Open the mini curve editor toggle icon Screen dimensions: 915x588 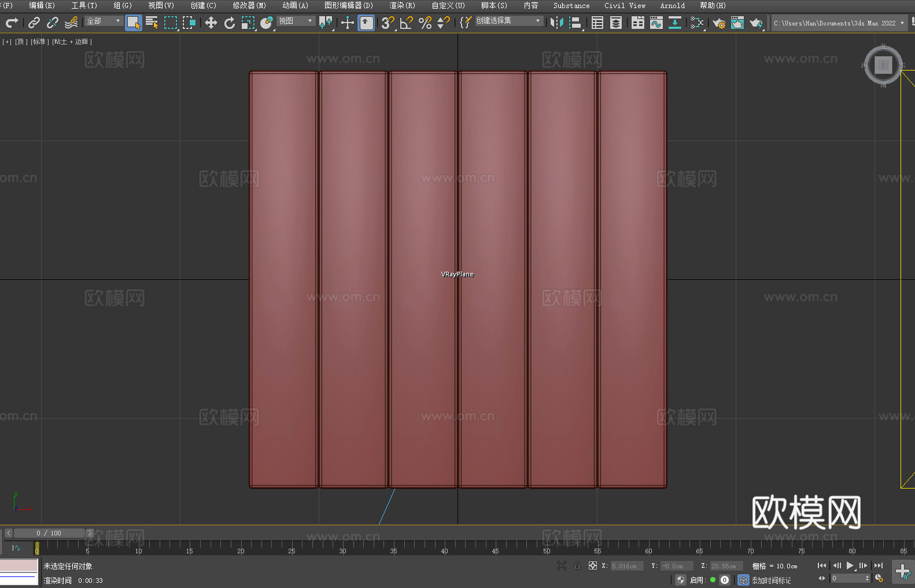coord(16,548)
